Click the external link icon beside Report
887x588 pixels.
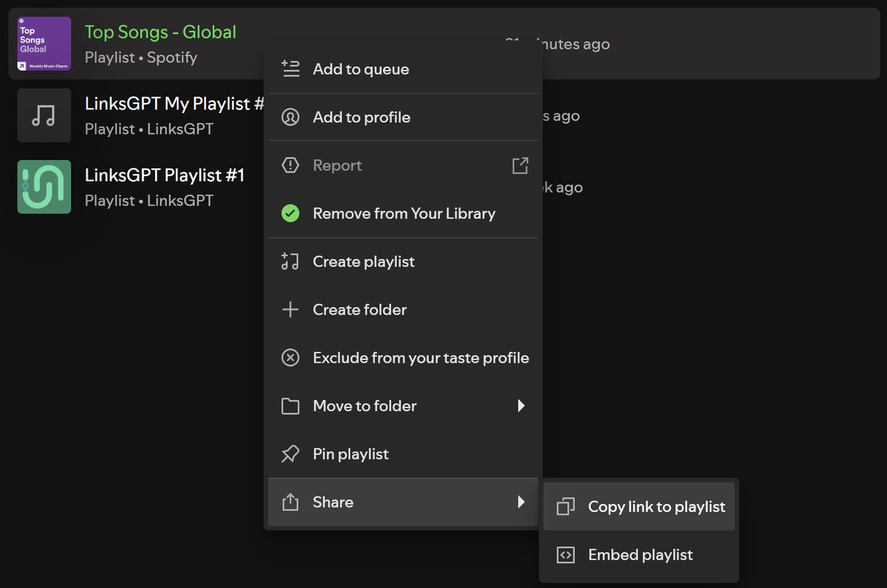pos(520,166)
